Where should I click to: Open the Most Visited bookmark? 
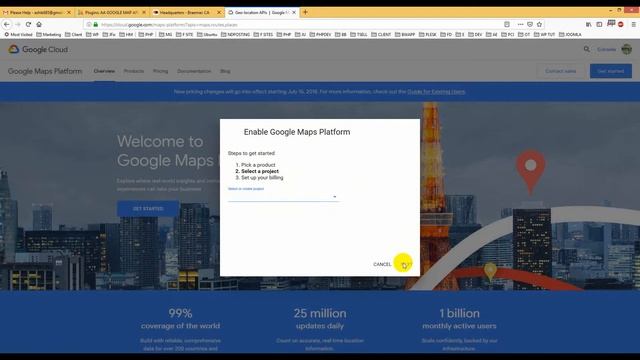[18, 35]
